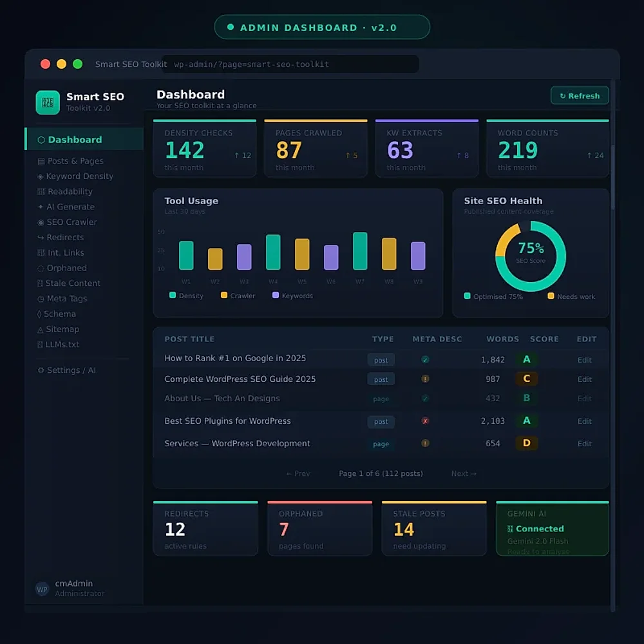This screenshot has width=644, height=644.
Task: Open Sitemap in sidebar
Action: click(59, 329)
